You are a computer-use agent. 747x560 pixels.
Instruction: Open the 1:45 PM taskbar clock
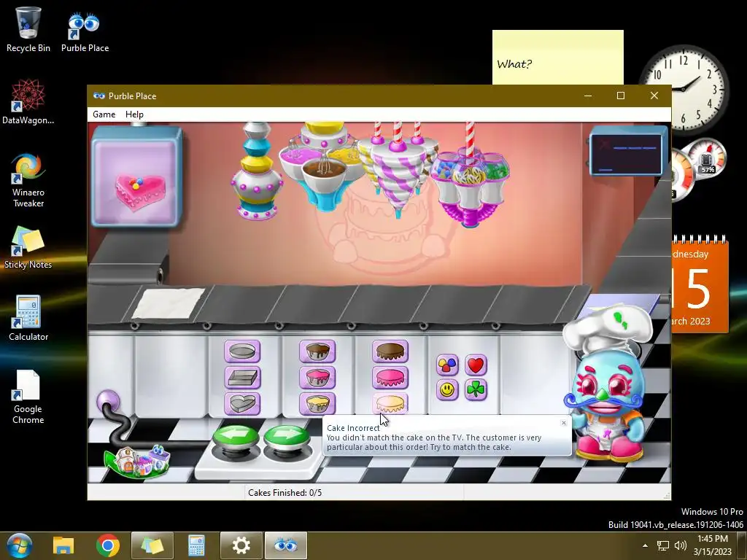point(713,545)
